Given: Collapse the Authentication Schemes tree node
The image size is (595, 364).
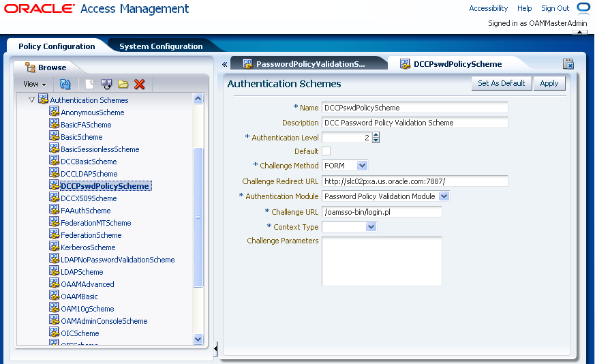Looking at the screenshot, I should (x=31, y=100).
